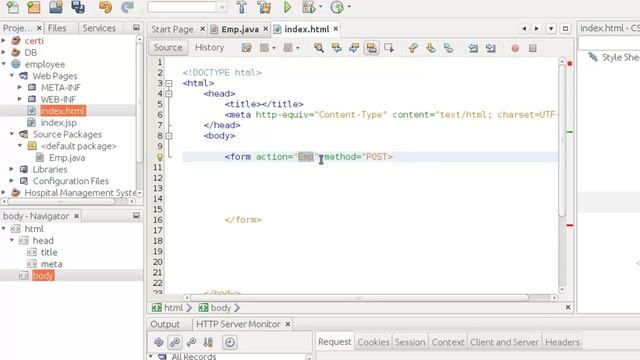Click the Shift Line Left icon

coord(473,48)
